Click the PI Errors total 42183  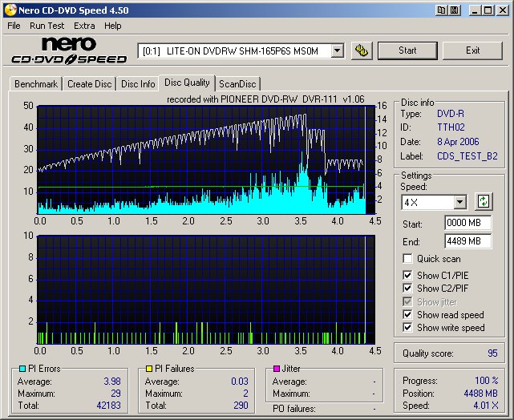108,406
